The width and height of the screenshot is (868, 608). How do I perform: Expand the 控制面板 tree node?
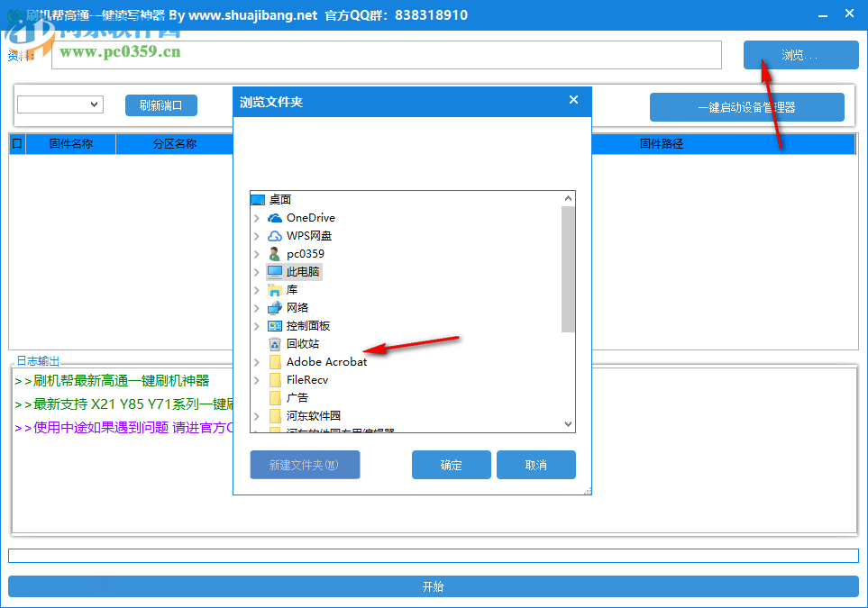(257, 326)
